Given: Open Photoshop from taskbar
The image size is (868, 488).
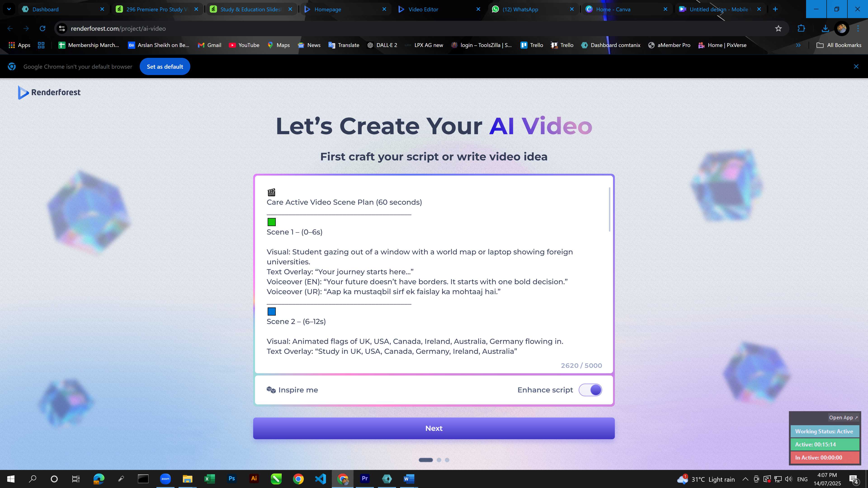Looking at the screenshot, I should 232,479.
